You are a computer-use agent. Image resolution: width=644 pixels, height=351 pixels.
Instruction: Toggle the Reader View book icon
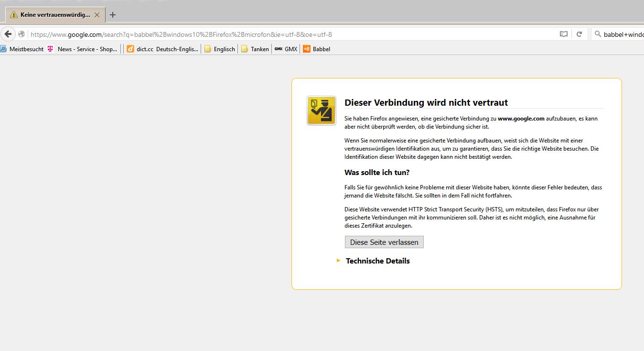(x=564, y=34)
